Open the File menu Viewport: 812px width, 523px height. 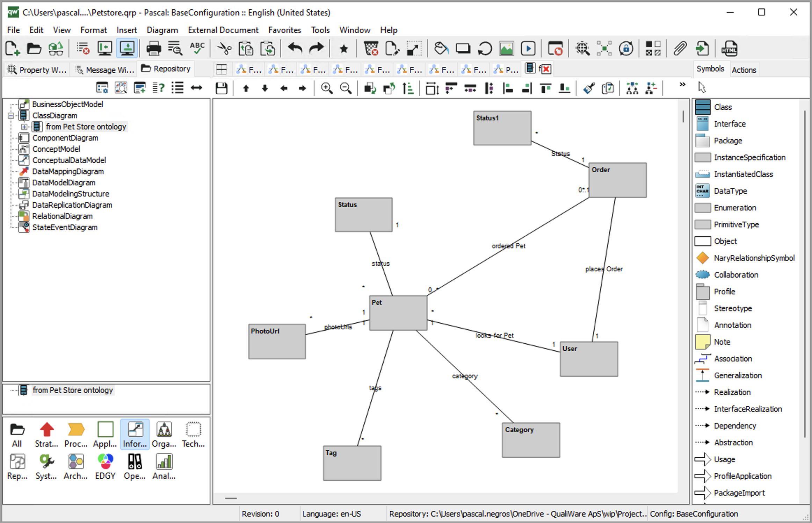pos(14,30)
